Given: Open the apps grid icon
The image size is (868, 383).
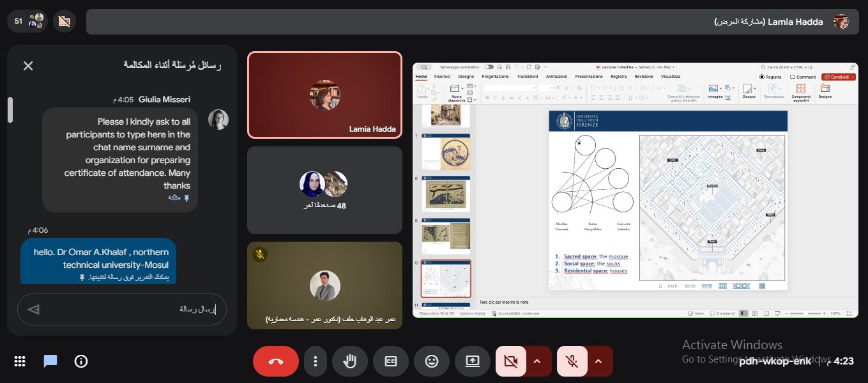Looking at the screenshot, I should 20,361.
